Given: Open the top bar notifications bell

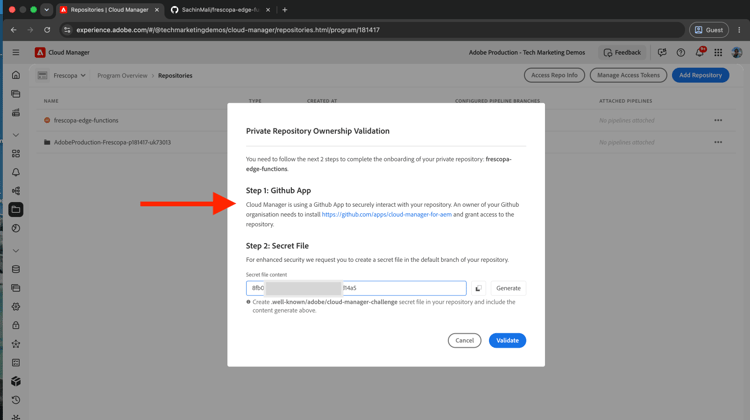Looking at the screenshot, I should coord(700,52).
